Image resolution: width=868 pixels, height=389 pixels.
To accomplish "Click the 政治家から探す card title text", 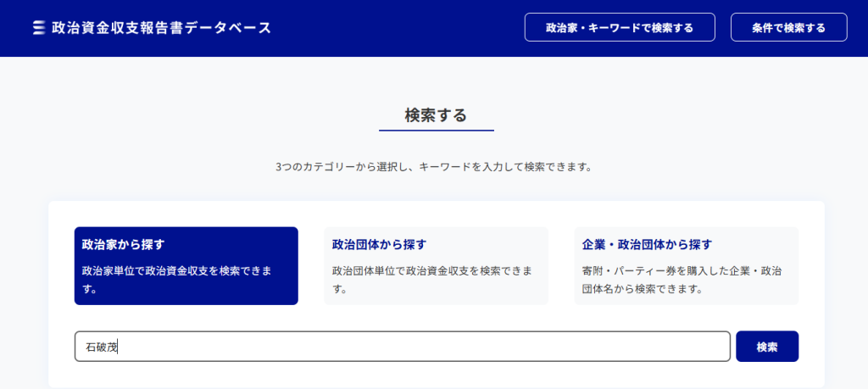I will [x=123, y=245].
